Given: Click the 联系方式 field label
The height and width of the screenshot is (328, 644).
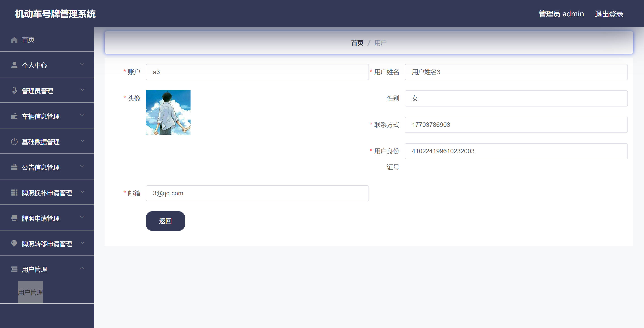Looking at the screenshot, I should click(x=386, y=125).
